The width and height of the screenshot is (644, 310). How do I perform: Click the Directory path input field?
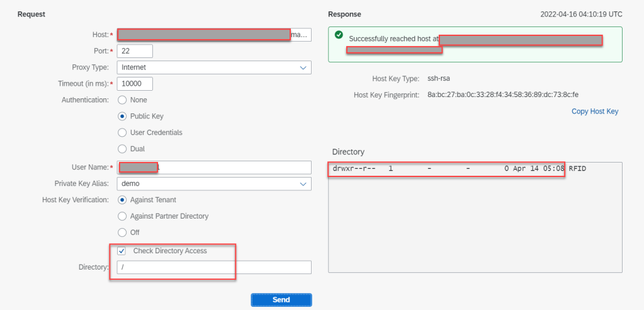point(214,268)
